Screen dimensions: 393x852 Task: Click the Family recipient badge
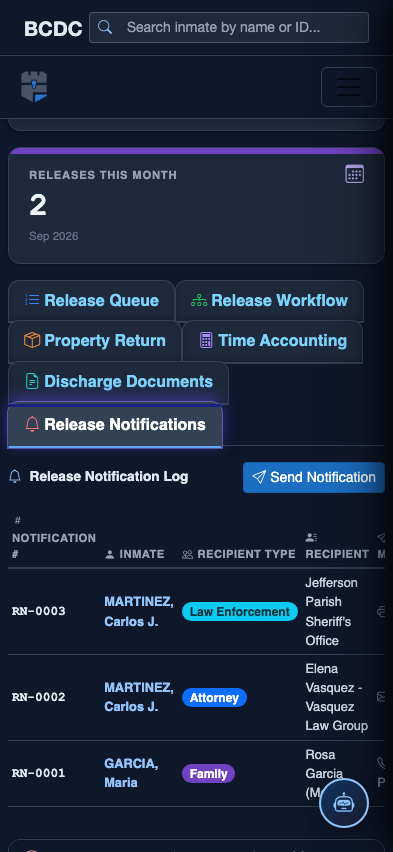pyautogui.click(x=208, y=774)
